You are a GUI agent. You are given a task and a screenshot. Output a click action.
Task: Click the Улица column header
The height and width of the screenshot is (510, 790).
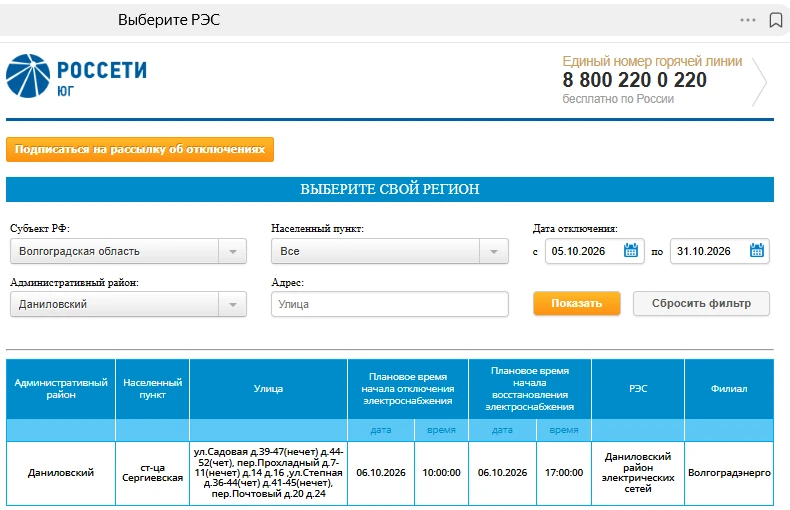tap(269, 389)
